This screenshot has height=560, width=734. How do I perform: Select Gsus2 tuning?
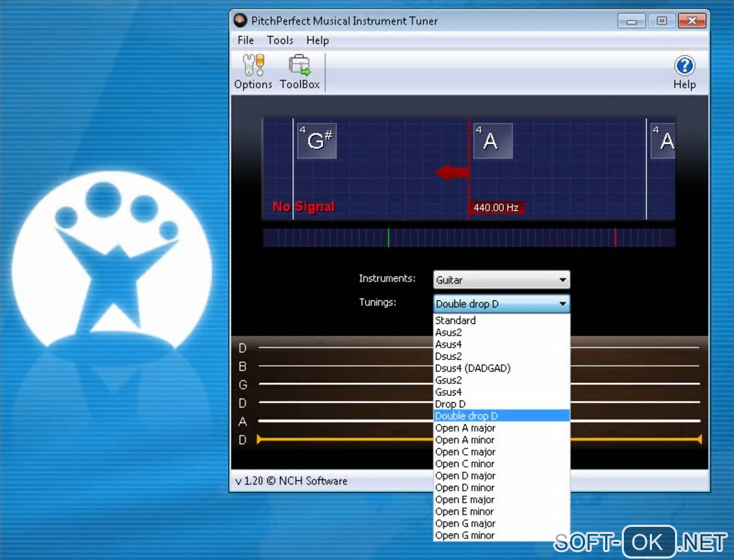pyautogui.click(x=502, y=380)
